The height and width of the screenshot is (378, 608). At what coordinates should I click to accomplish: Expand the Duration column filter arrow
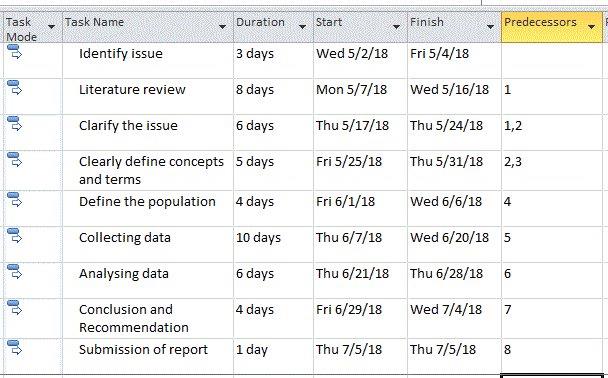click(302, 27)
